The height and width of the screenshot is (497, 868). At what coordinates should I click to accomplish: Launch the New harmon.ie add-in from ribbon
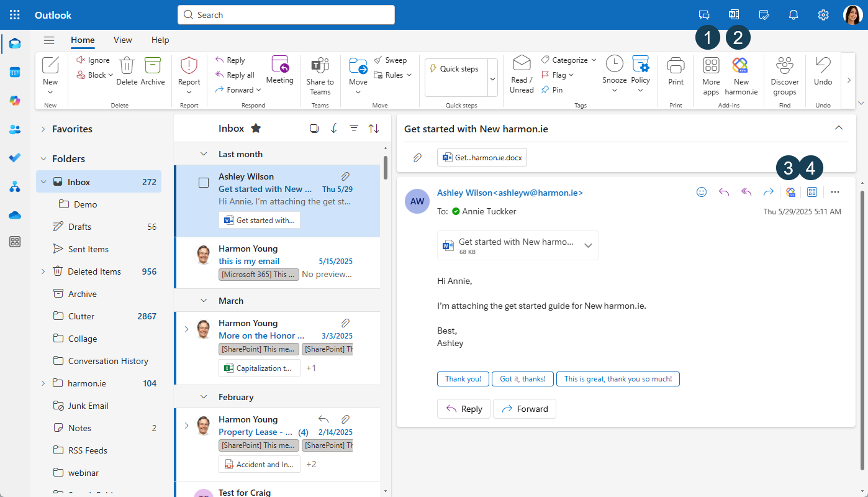[741, 76]
